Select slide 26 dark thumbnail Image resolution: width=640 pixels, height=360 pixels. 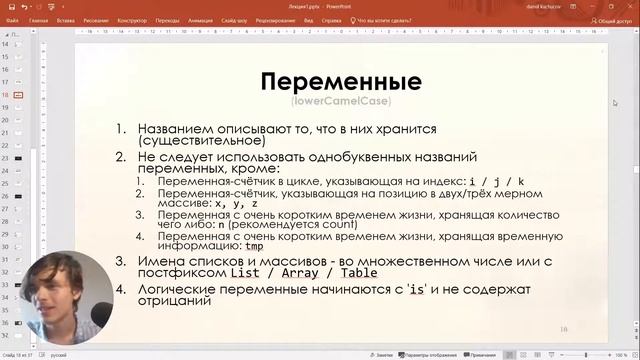point(18,196)
